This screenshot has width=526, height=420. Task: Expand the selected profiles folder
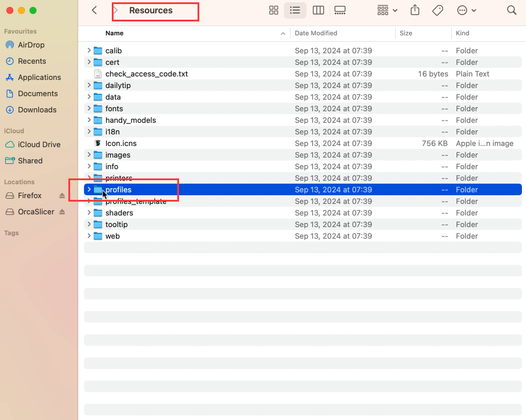[x=89, y=189]
